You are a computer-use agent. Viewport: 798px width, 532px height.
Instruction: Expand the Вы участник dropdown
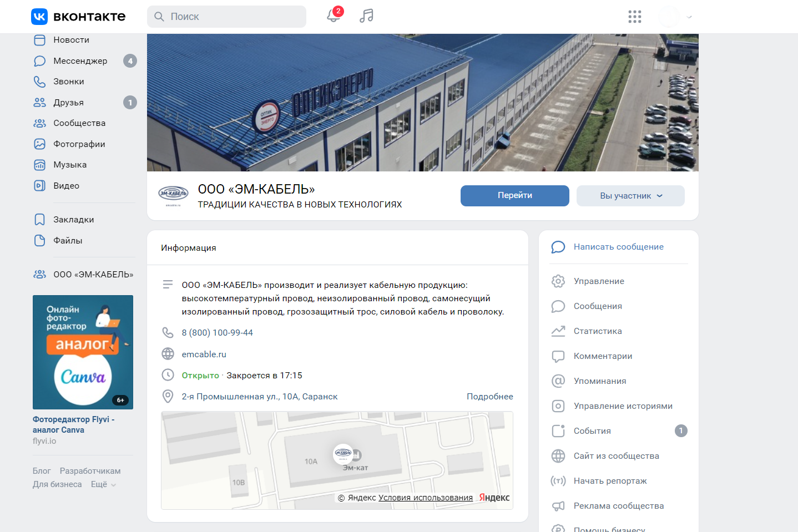pos(630,196)
